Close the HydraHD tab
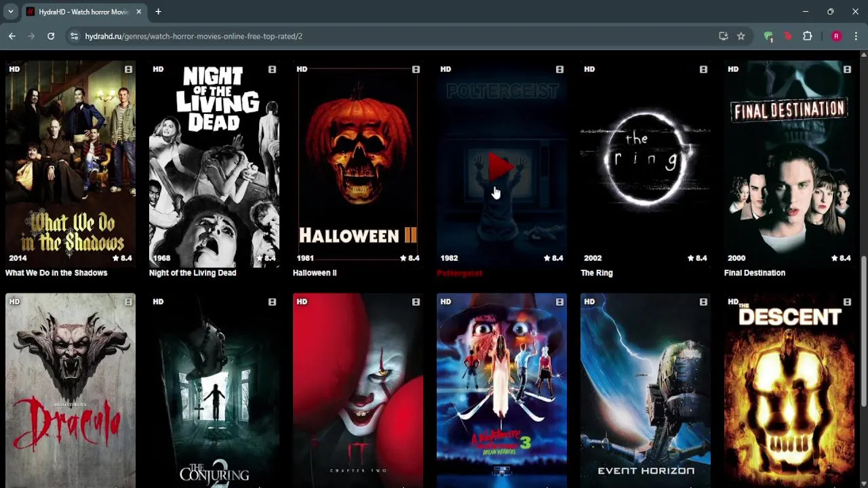The width and height of the screenshot is (868, 488). tap(139, 12)
